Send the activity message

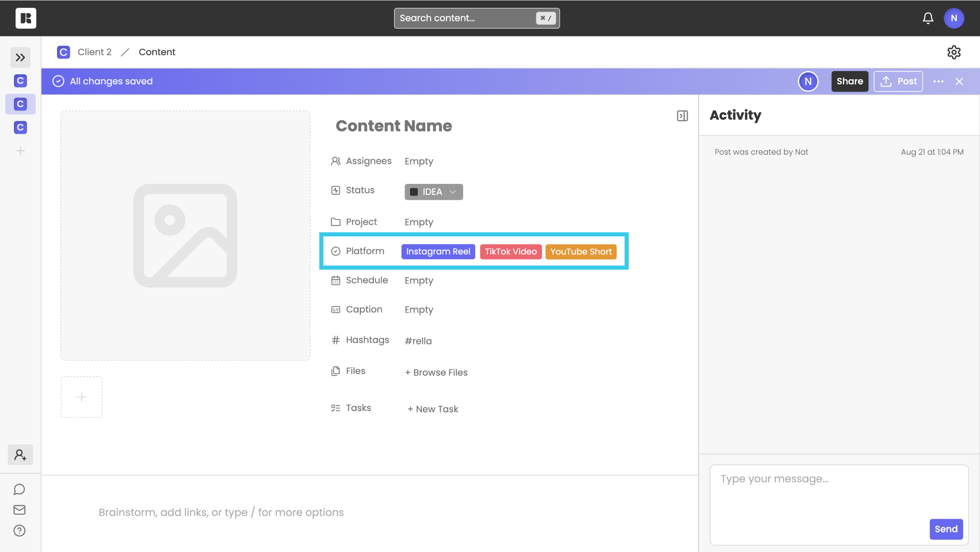(x=946, y=529)
